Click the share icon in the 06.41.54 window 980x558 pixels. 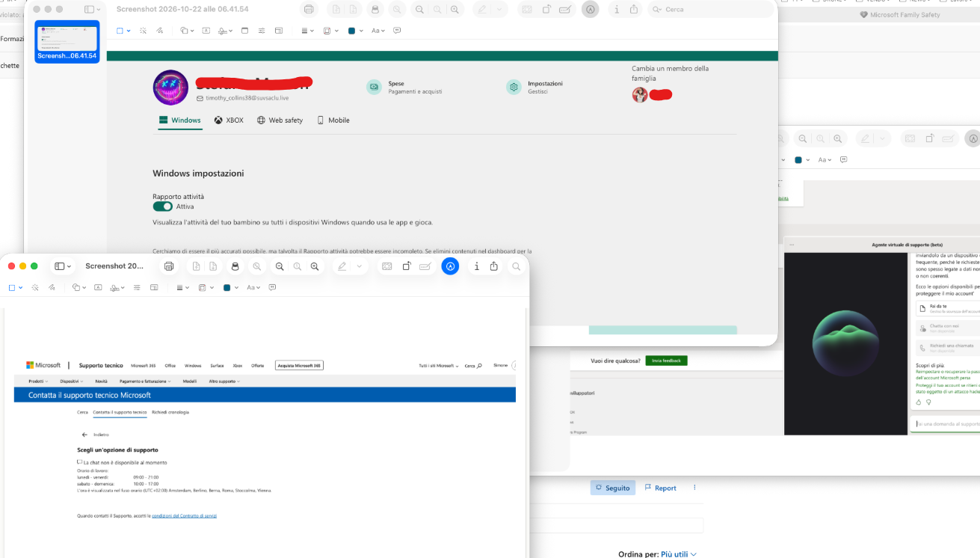[634, 9]
